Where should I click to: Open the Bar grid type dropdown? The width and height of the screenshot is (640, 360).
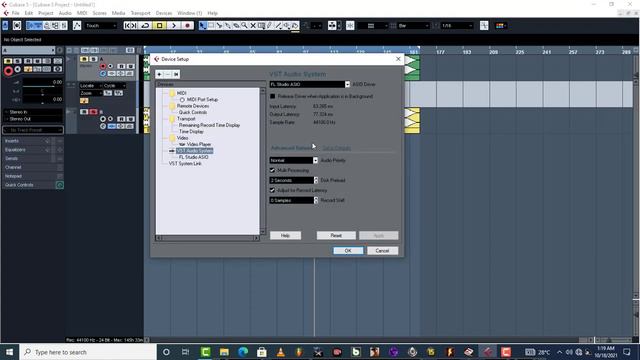coord(413,25)
